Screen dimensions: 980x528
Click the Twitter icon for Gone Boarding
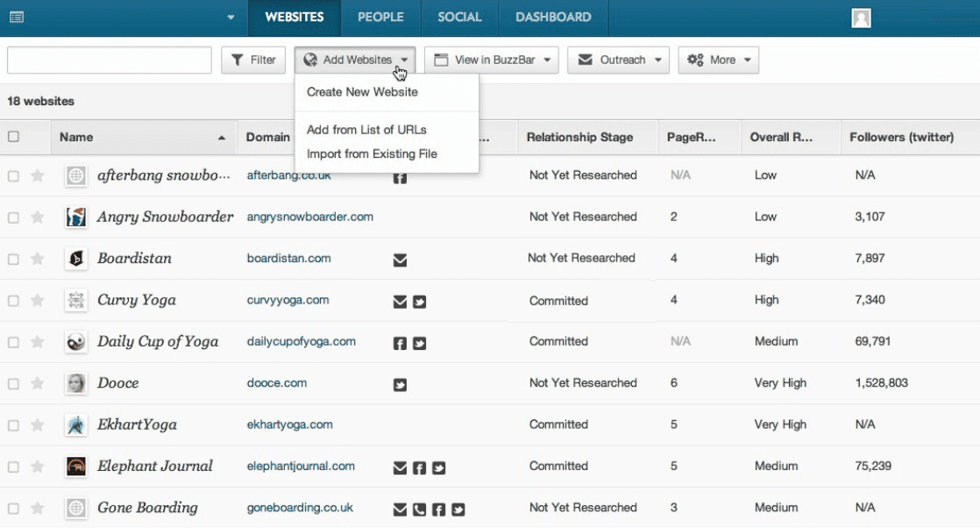(x=458, y=510)
